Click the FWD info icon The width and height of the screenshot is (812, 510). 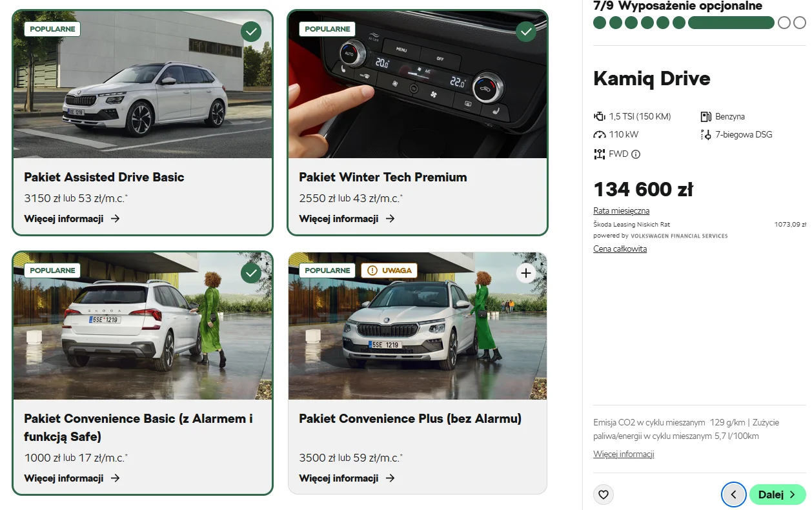[636, 154]
